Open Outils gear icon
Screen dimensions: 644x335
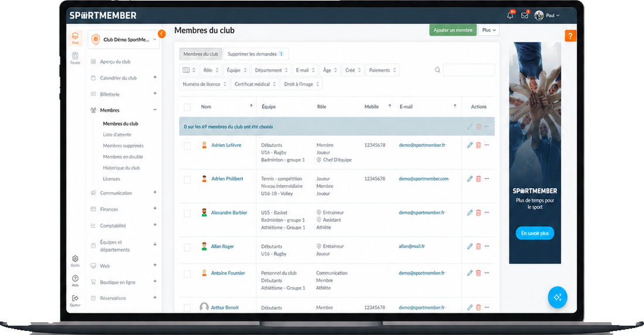pos(75,261)
